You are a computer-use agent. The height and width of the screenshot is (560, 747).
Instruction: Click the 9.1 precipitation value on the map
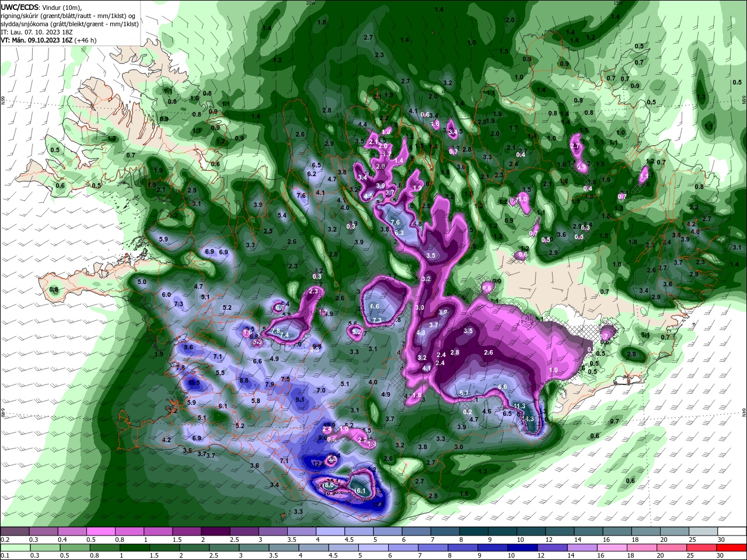pos(300,400)
